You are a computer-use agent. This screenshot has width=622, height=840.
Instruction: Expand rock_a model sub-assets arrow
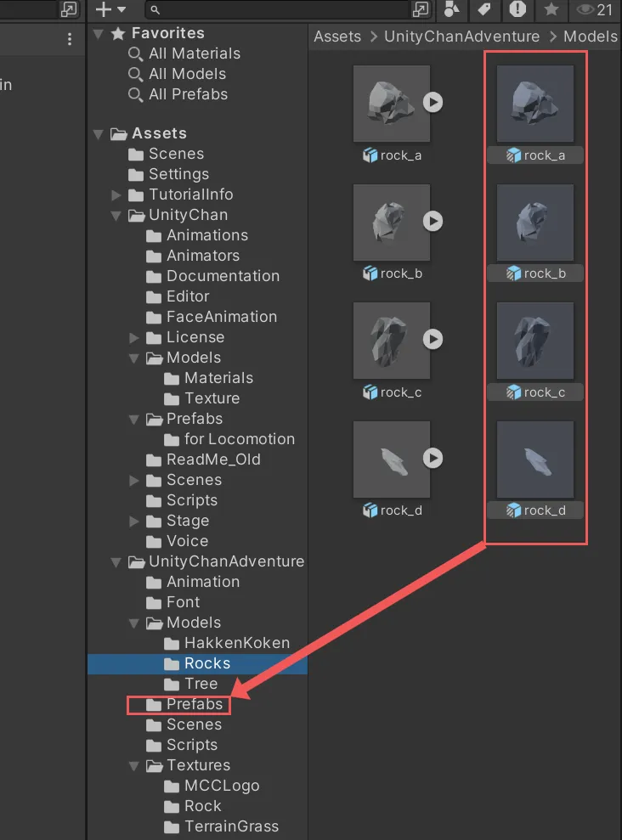[x=433, y=102]
